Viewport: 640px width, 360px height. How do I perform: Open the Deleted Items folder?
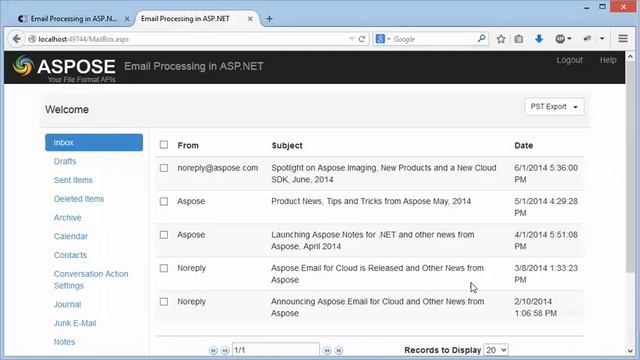79,199
